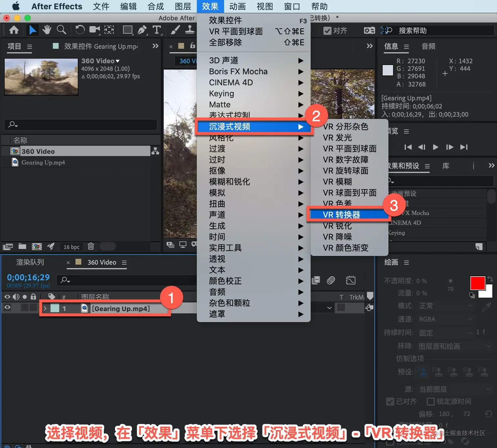Image resolution: width=497 pixels, height=448 pixels.
Task: Delete selected project item with trash icon
Action: point(91,246)
